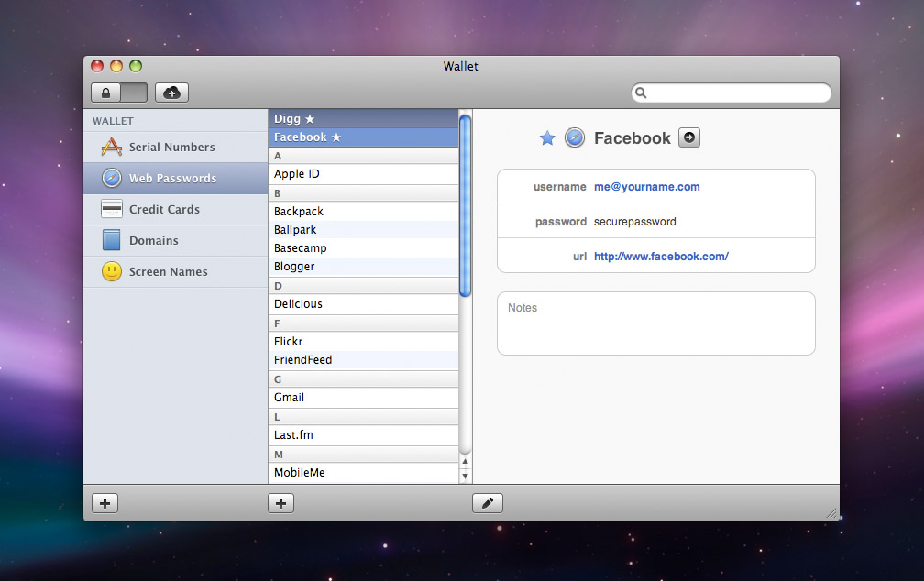Click the username field label
The height and width of the screenshot is (581, 924).
point(560,187)
